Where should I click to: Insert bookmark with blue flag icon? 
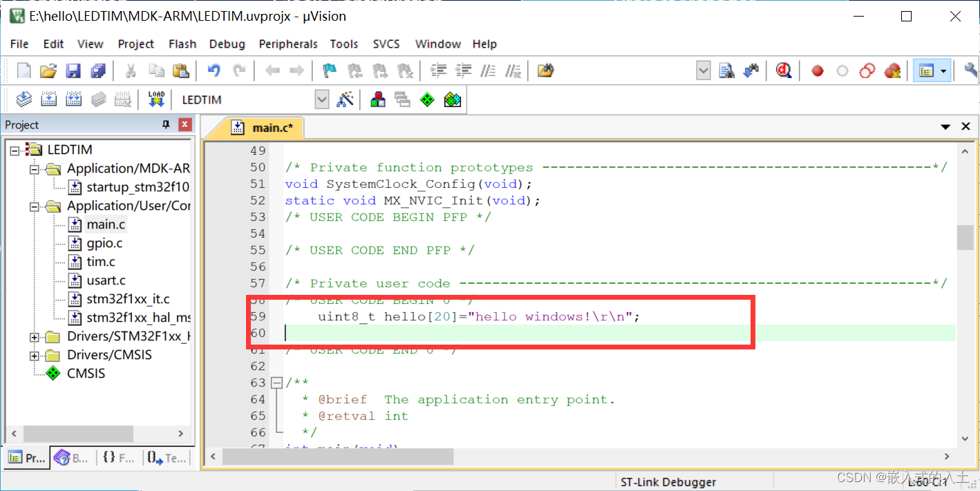(329, 70)
